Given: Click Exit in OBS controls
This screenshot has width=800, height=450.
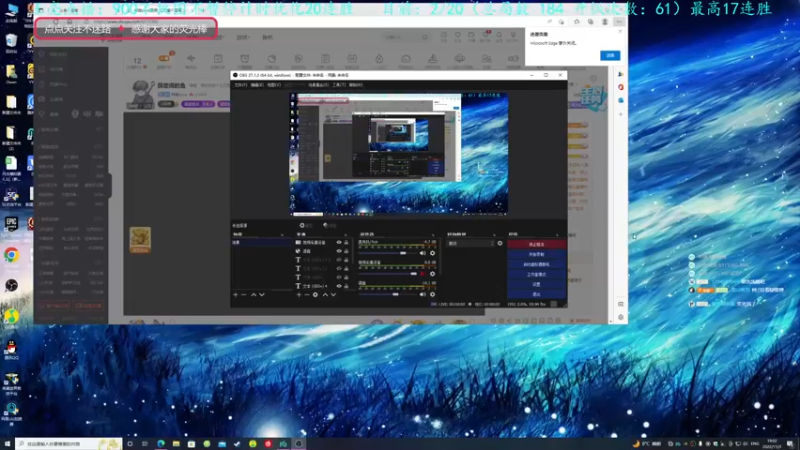Looking at the screenshot, I should pyautogui.click(x=536, y=294).
